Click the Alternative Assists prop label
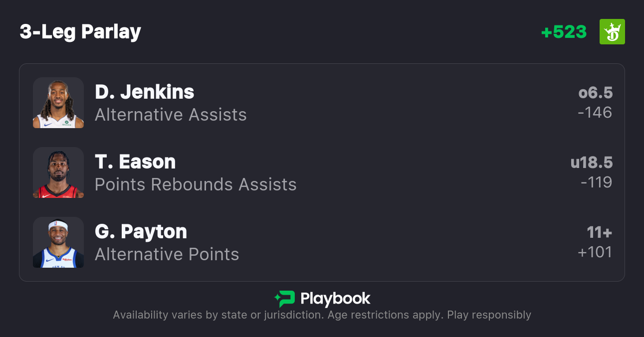Screen dimensions: 644x337 tap(171, 115)
